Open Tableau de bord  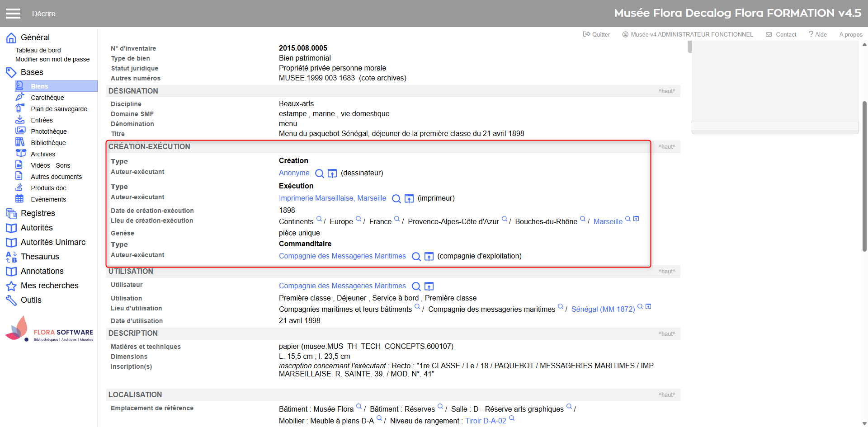pos(38,50)
